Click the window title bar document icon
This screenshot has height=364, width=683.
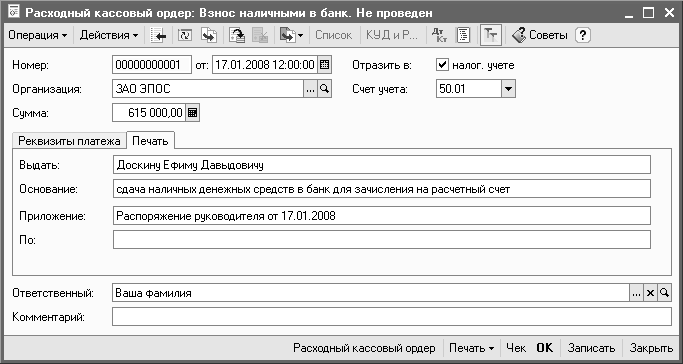tap(14, 13)
